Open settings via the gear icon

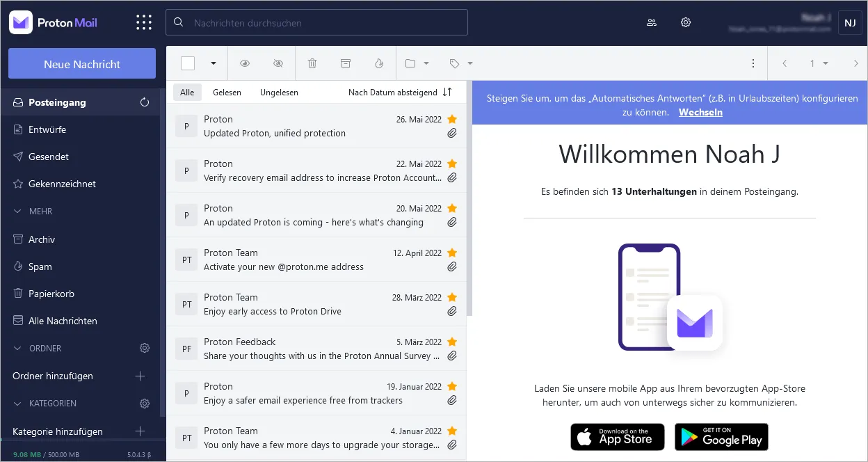click(686, 22)
